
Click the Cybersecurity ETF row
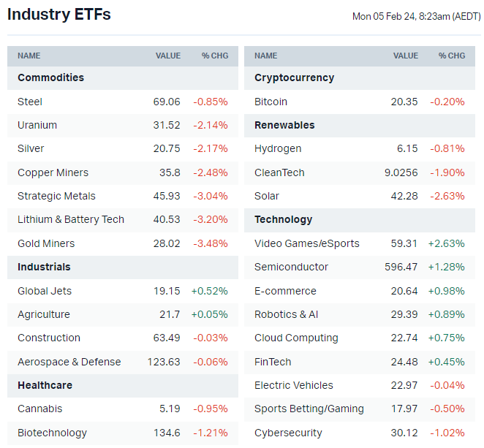[x=288, y=433]
